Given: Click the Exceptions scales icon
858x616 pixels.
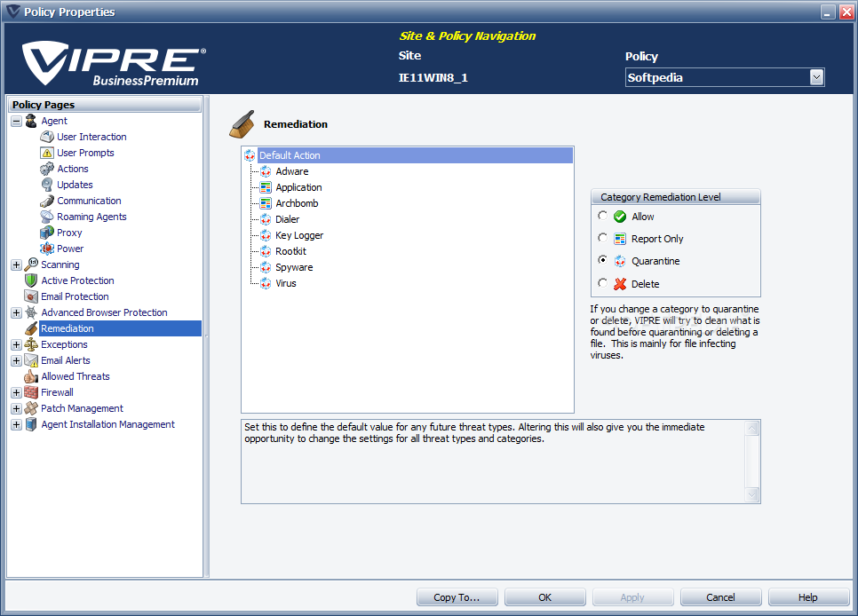Looking at the screenshot, I should pos(31,344).
